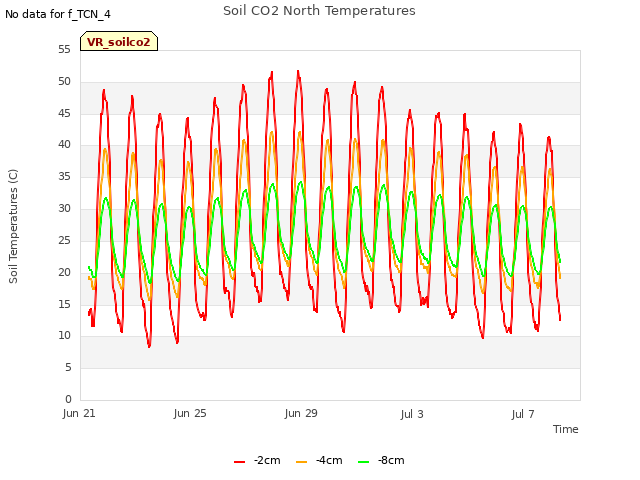640x480 pixels.
Task: Click the Jul 7 x-axis tick label
Action: pyautogui.click(x=523, y=414)
